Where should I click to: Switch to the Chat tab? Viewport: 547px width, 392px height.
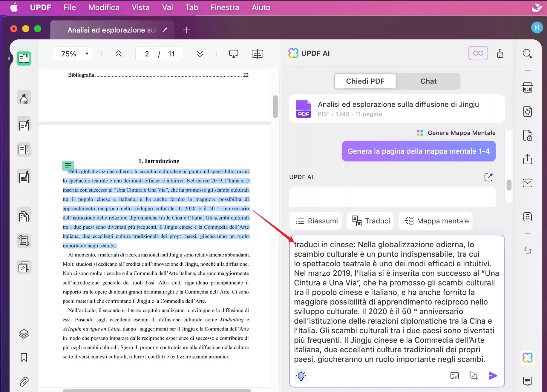428,81
